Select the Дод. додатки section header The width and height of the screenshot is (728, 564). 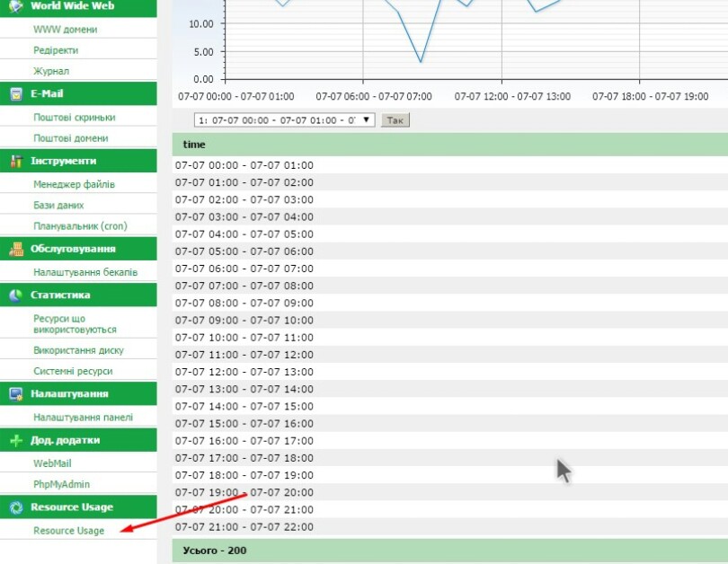[x=78, y=440]
